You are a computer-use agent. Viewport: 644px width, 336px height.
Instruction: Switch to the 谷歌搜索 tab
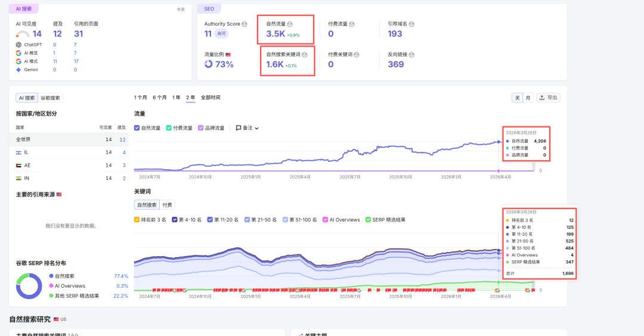(50, 98)
